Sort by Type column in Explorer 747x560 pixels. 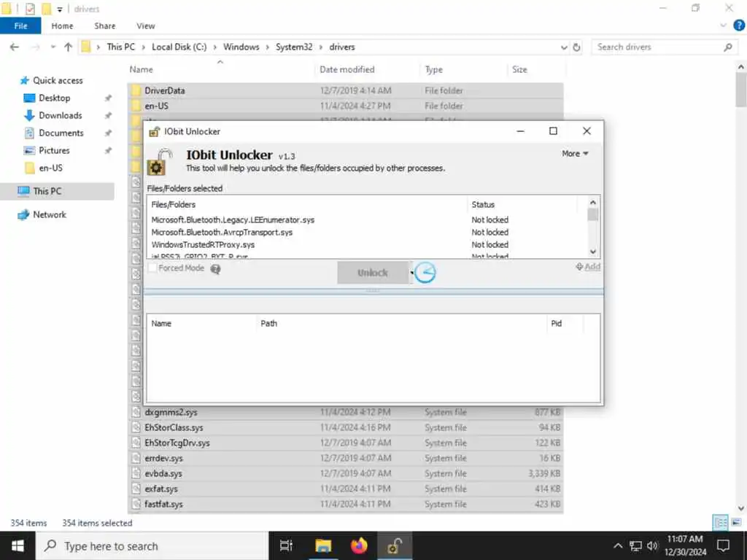433,69
